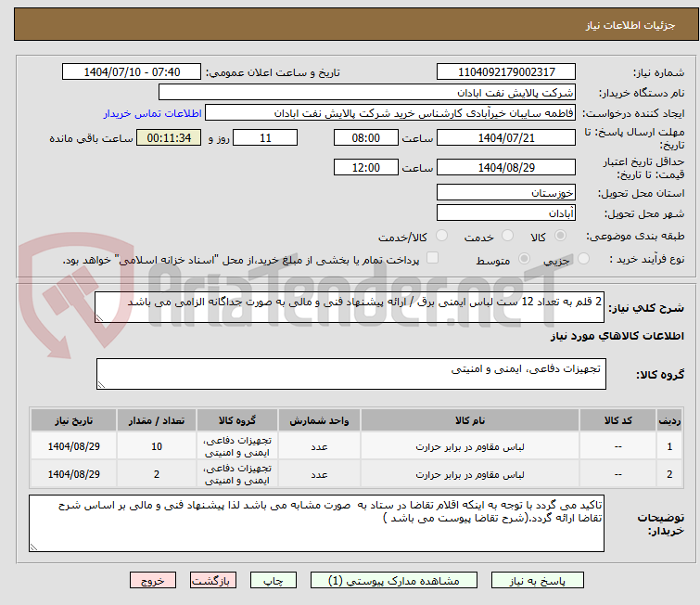Click item name in row 2
The height and width of the screenshot is (605, 700).
tap(470, 474)
